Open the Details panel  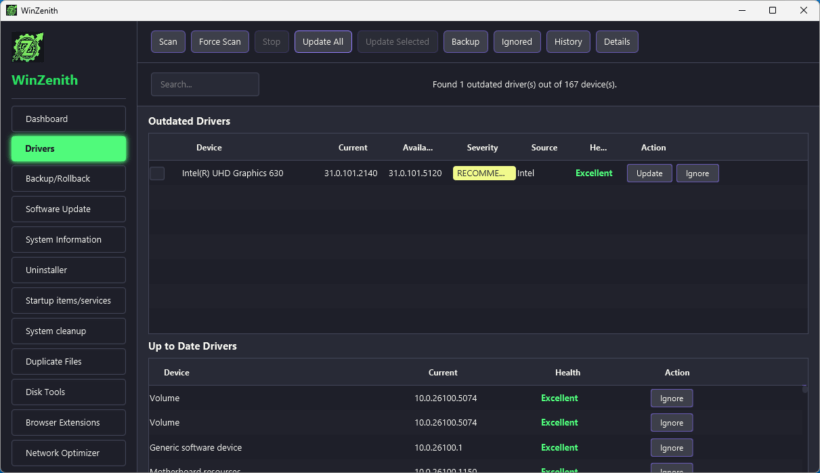(x=617, y=42)
